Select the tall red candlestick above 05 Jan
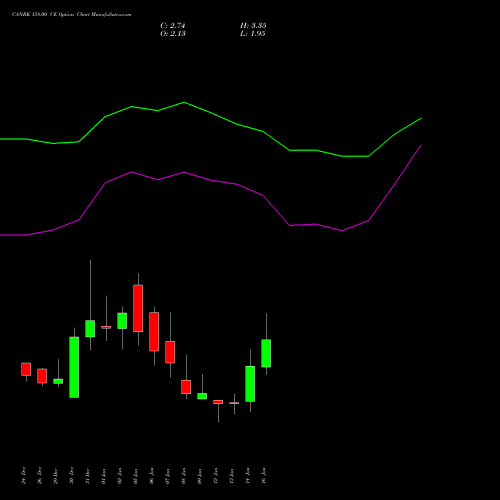This screenshot has width=500, height=500. pyautogui.click(x=138, y=308)
